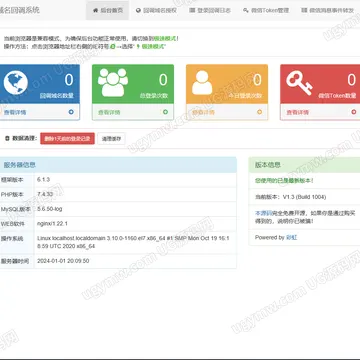Viewport: 360px width, 360px height.
Task: Select the value 7.4.33 in PHP row
Action: tap(45, 194)
